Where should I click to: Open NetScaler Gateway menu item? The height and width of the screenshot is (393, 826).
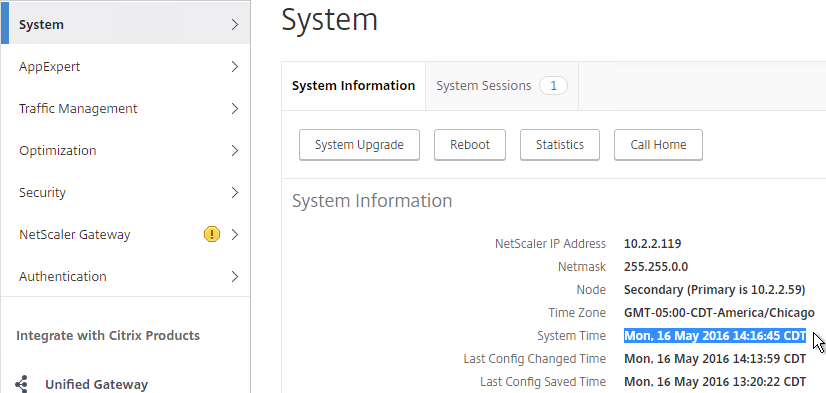tap(125, 234)
